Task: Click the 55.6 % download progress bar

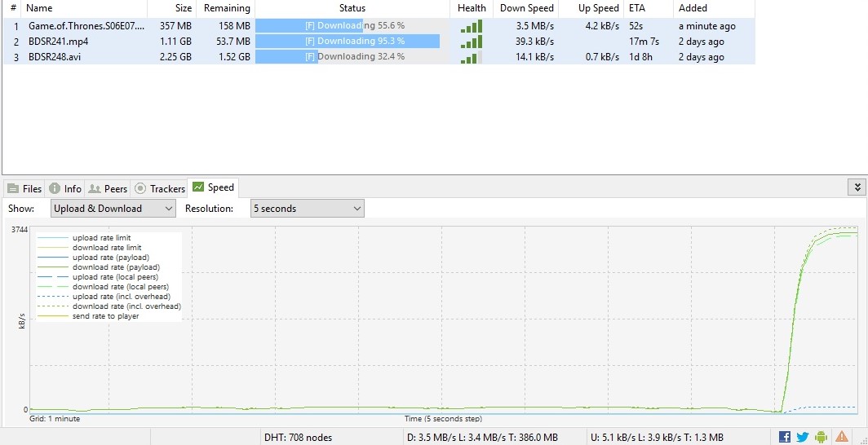Action: [352, 26]
